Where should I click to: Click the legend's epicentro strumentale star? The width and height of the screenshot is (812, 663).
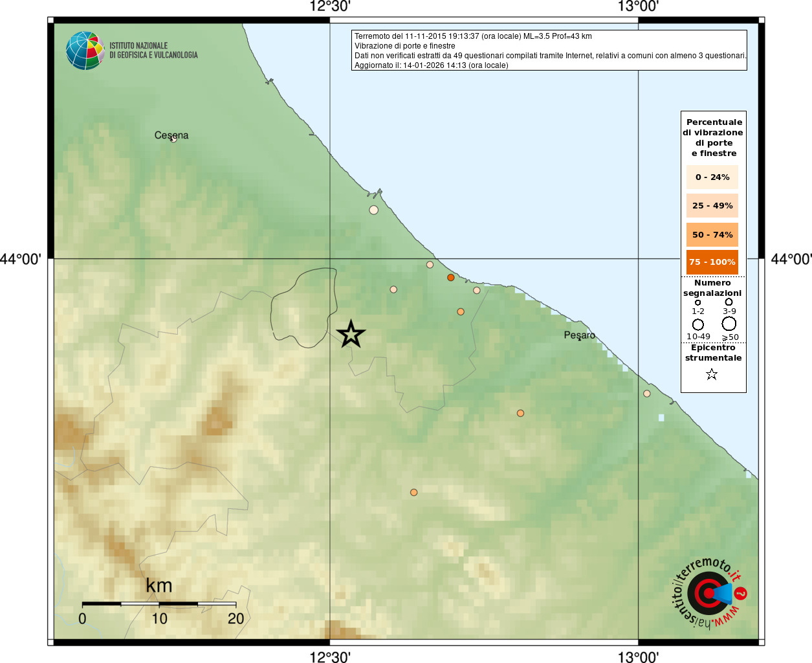(712, 374)
